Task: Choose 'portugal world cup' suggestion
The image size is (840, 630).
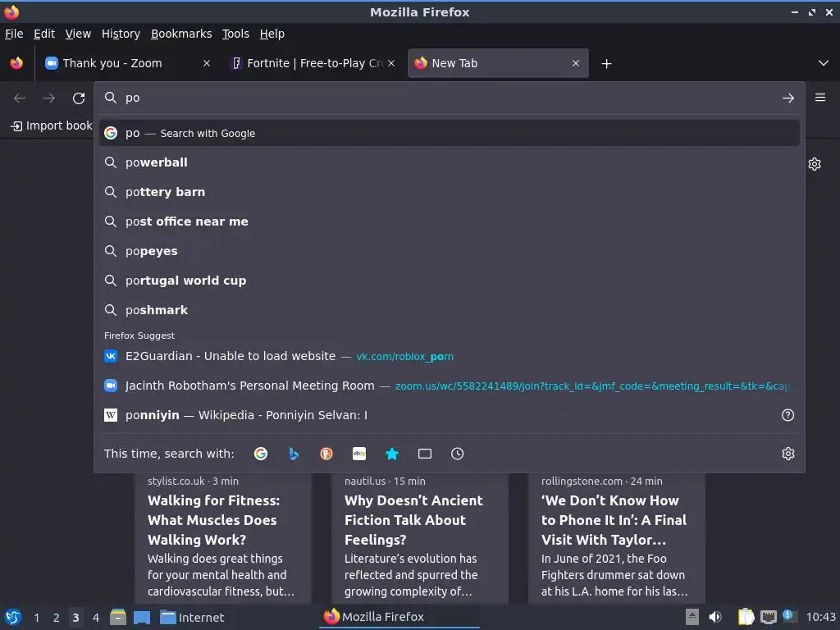Action: pyautogui.click(x=450, y=281)
